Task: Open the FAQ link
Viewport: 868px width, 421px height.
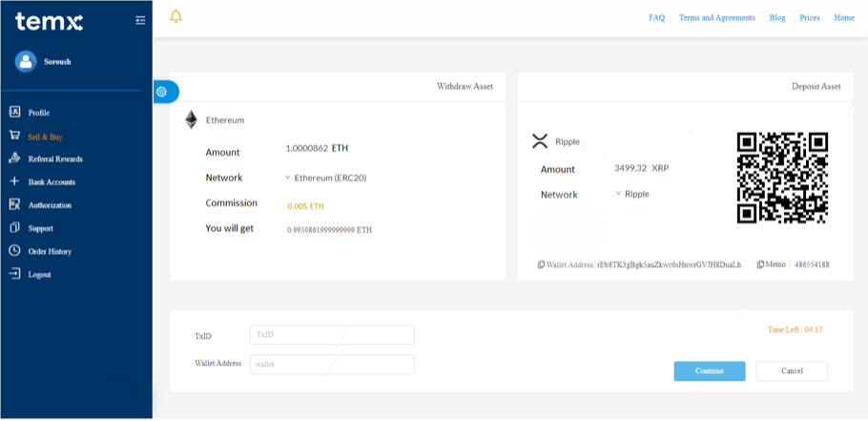Action: [x=656, y=18]
